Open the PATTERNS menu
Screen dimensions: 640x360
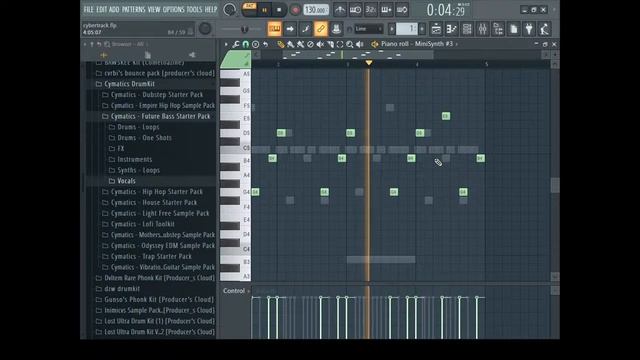[x=133, y=9]
